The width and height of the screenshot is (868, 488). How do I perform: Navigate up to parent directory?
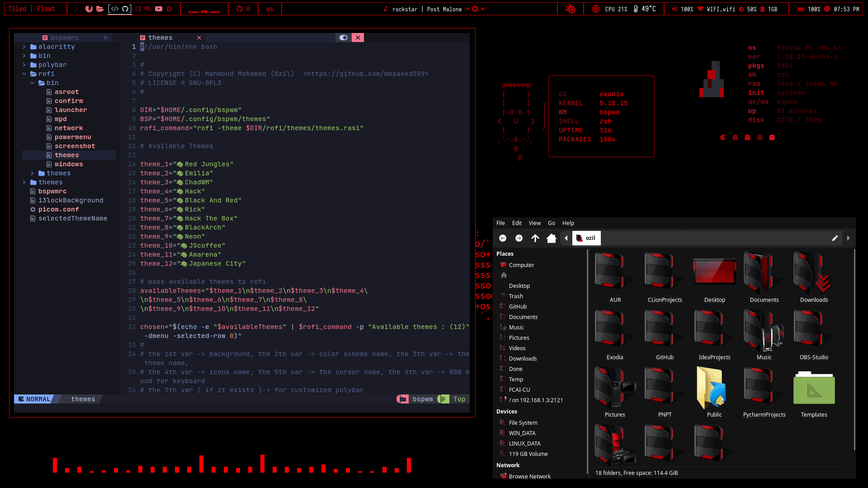pos(535,238)
